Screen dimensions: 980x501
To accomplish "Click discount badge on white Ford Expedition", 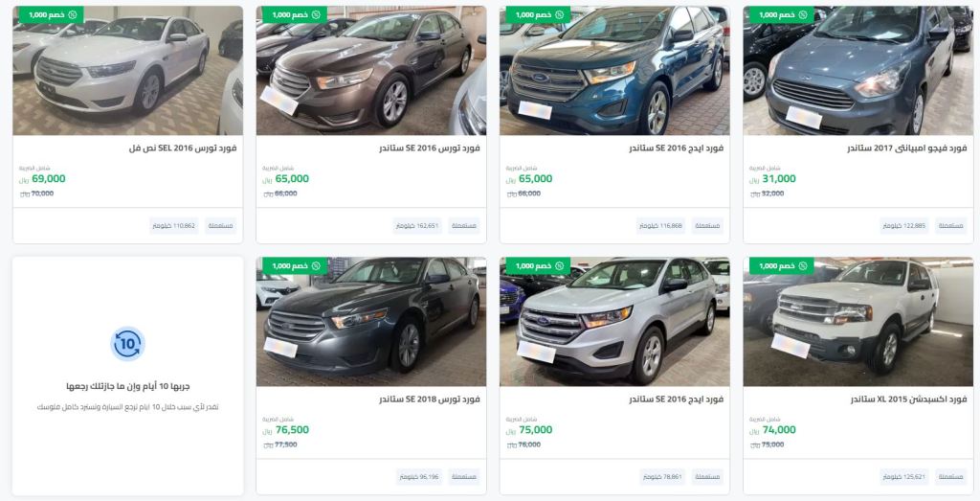I will tap(782, 265).
